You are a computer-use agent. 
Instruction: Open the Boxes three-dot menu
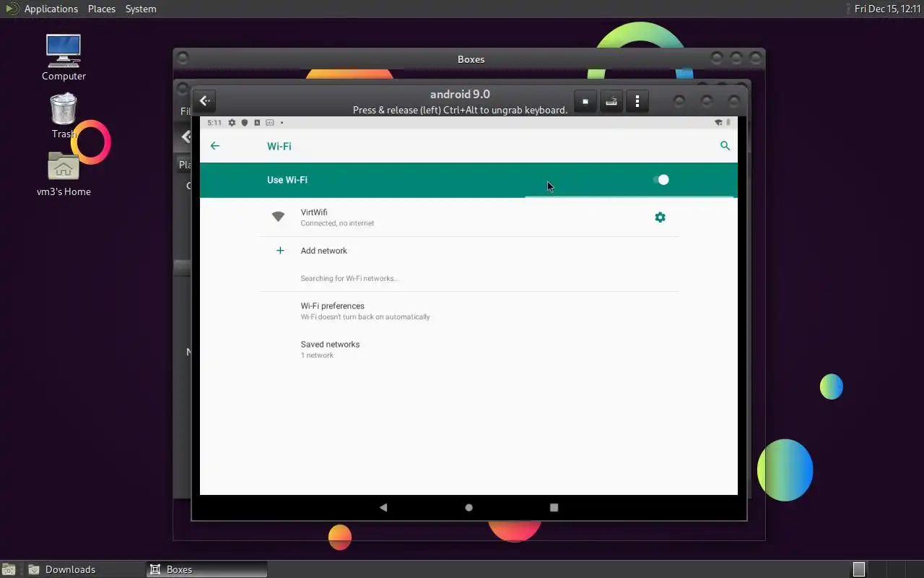[x=637, y=101]
